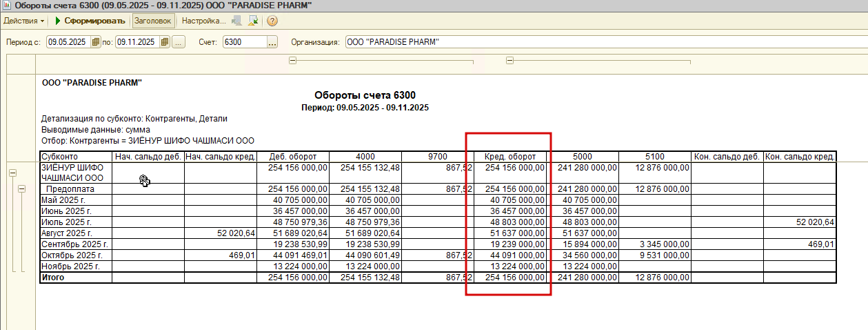
Task: Select the Нач. сальдо кред. column header
Action: [220, 156]
